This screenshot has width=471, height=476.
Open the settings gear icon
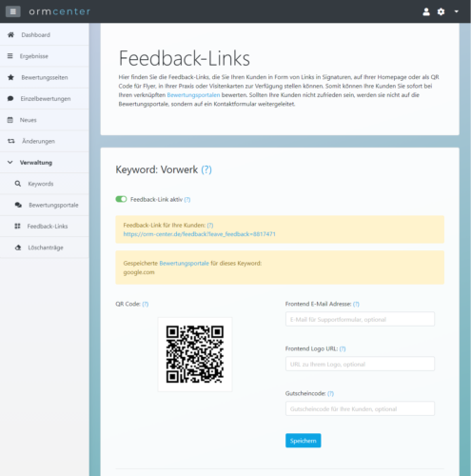(441, 11)
